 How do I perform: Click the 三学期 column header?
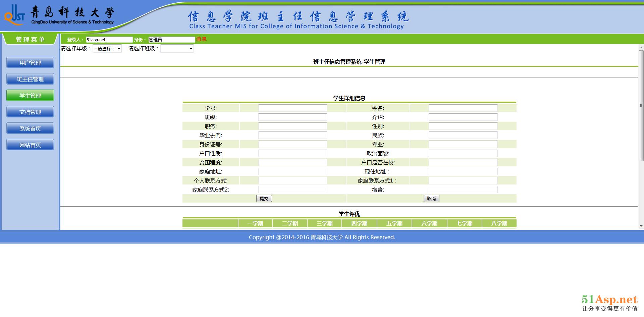pos(325,223)
